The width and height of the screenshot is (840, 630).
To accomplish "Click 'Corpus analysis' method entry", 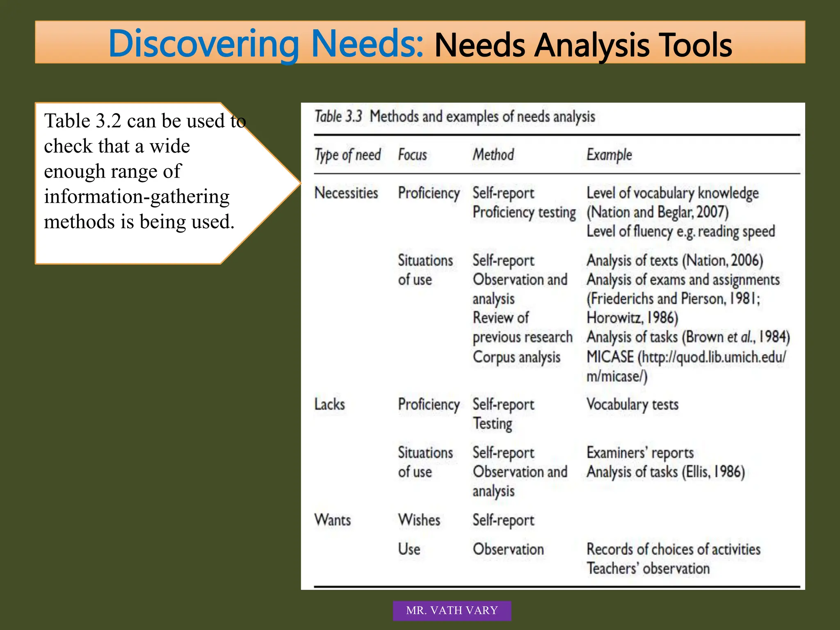I will 516,357.
